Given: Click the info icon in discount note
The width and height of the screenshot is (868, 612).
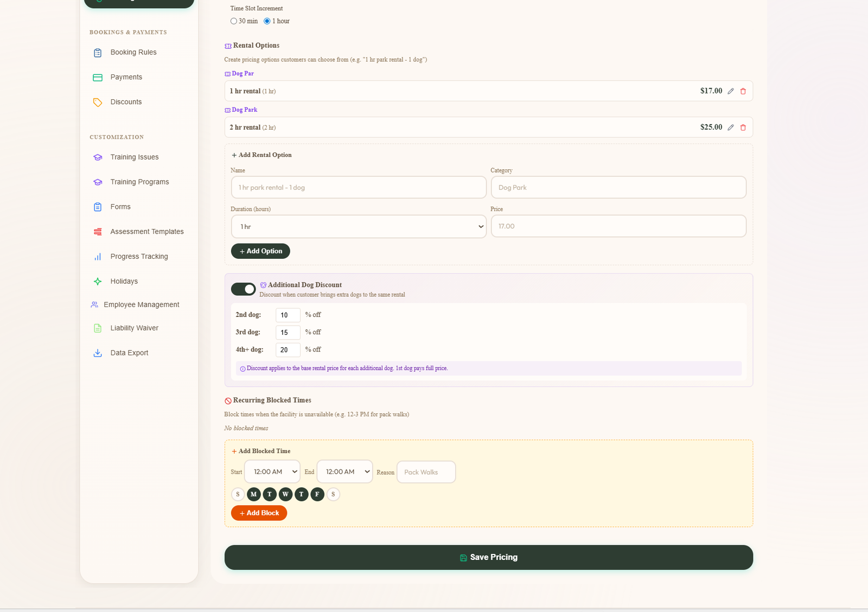Looking at the screenshot, I should [242, 369].
